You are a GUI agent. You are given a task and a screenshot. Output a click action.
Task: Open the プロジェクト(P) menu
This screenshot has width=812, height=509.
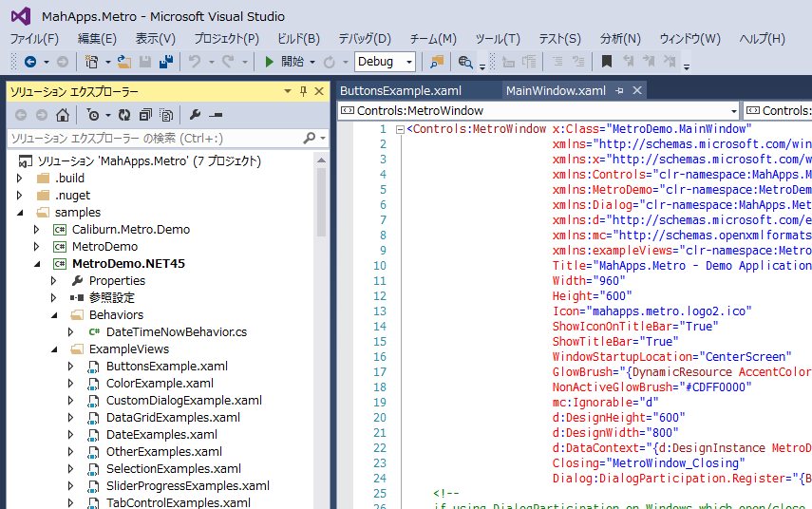click(x=226, y=39)
